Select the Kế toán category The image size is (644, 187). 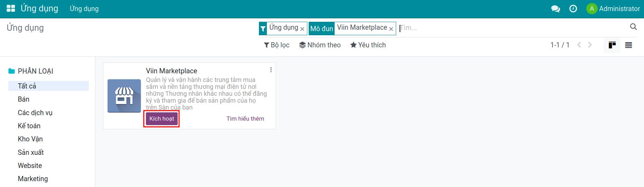tap(48, 126)
